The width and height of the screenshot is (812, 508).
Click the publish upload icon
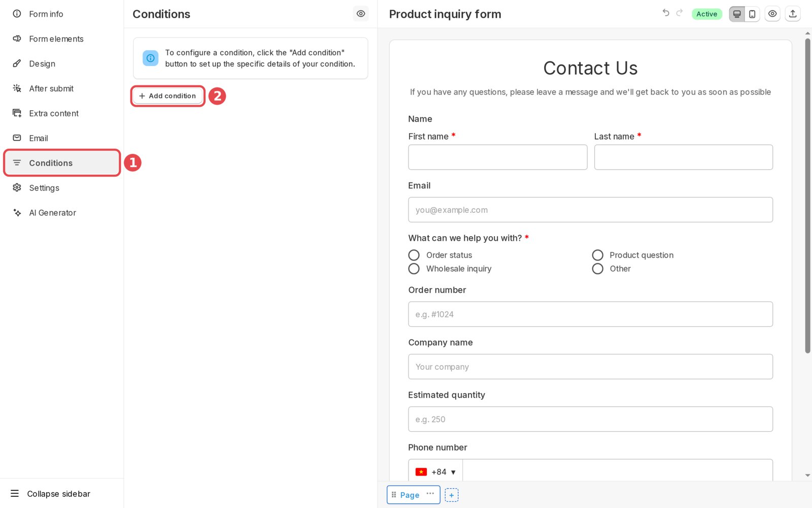pos(793,14)
